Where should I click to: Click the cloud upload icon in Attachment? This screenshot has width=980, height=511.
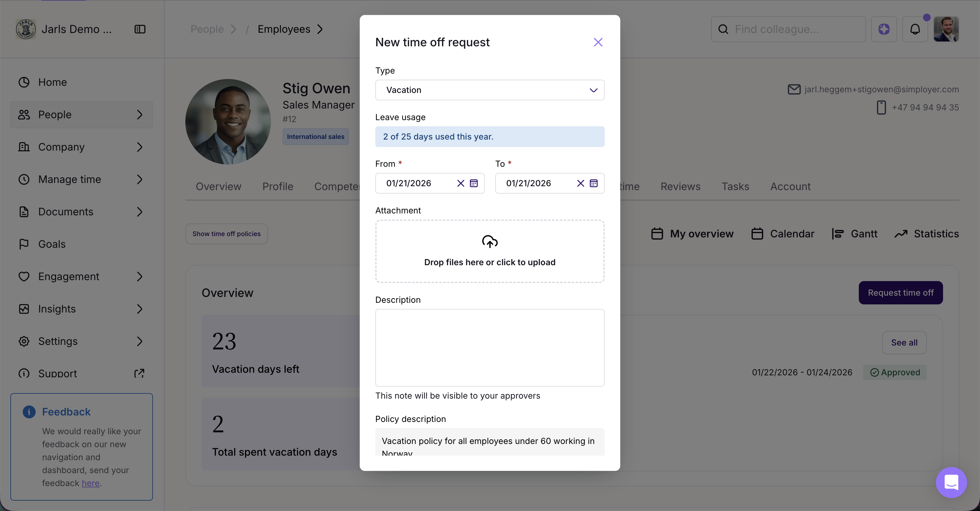[490, 242]
